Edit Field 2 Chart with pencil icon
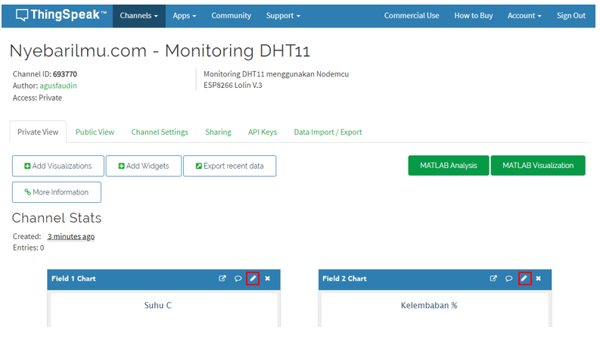 [524, 278]
